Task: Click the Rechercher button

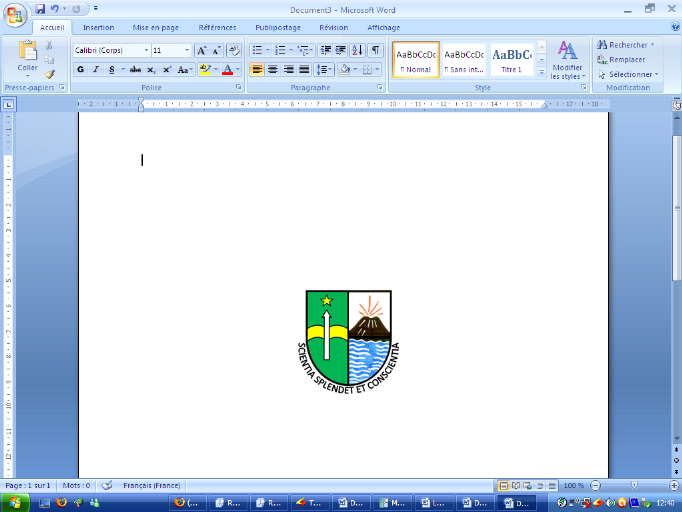Action: click(626, 45)
